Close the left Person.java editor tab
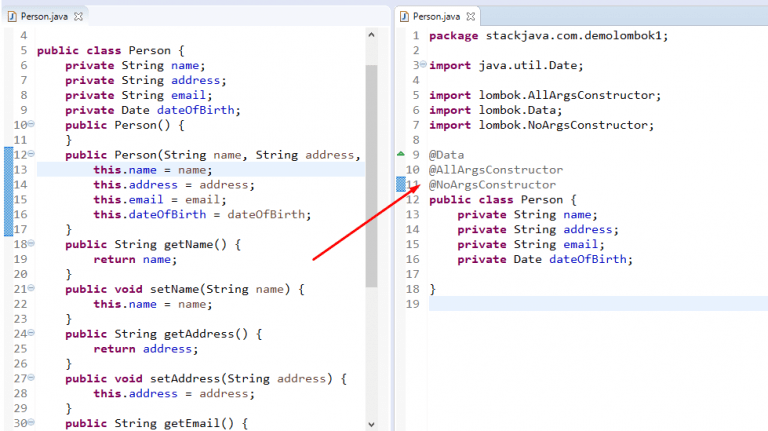Image resolution: width=768 pixels, height=431 pixels. click(78, 17)
